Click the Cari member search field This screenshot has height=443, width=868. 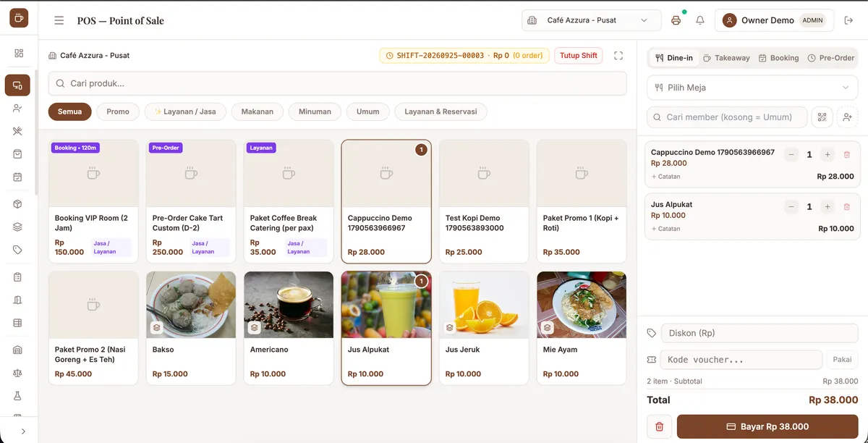pos(726,117)
